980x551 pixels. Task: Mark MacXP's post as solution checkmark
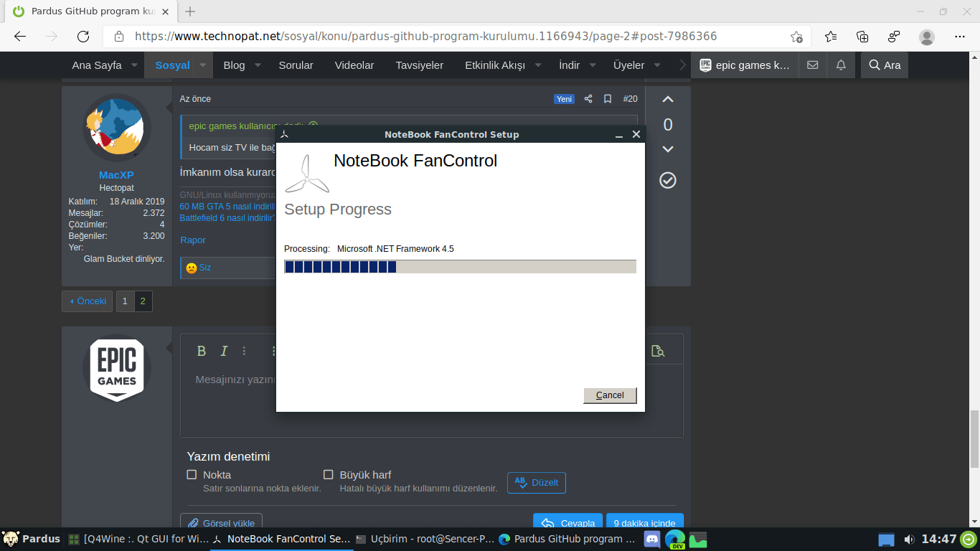(x=668, y=180)
